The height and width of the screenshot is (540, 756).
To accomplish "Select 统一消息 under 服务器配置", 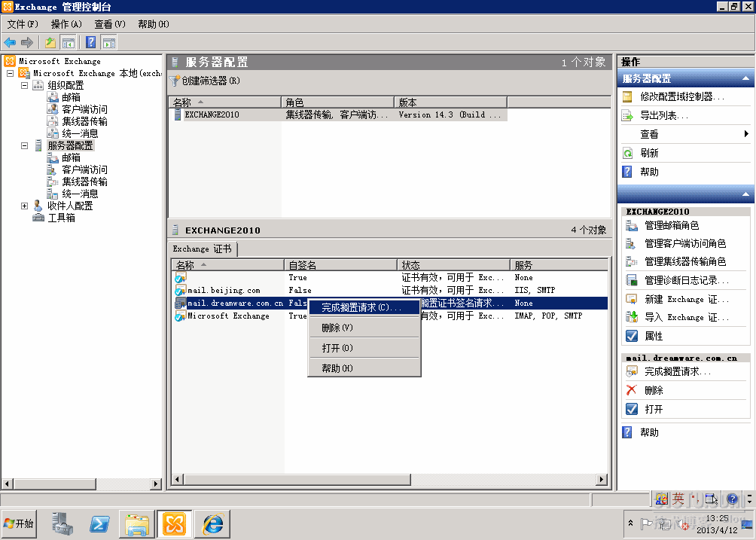I will 80,194.
